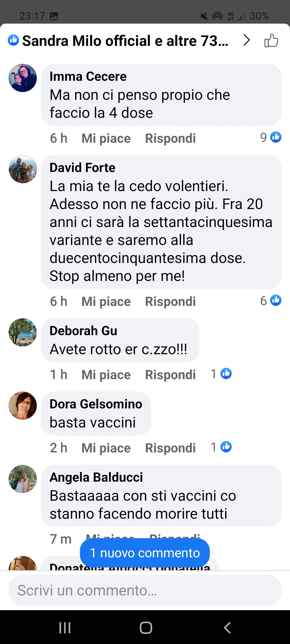Tap Rispondi under Dora Gelsomino's comment

170,448
